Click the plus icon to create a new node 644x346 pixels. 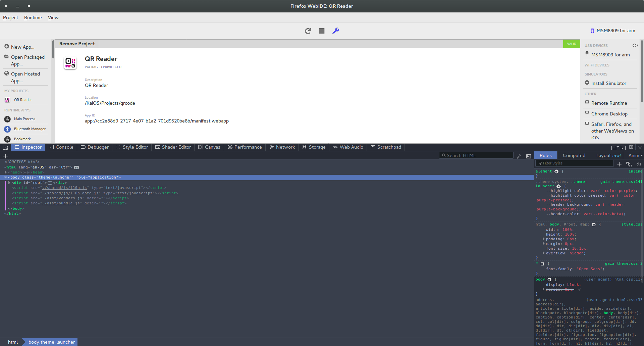pos(5,156)
